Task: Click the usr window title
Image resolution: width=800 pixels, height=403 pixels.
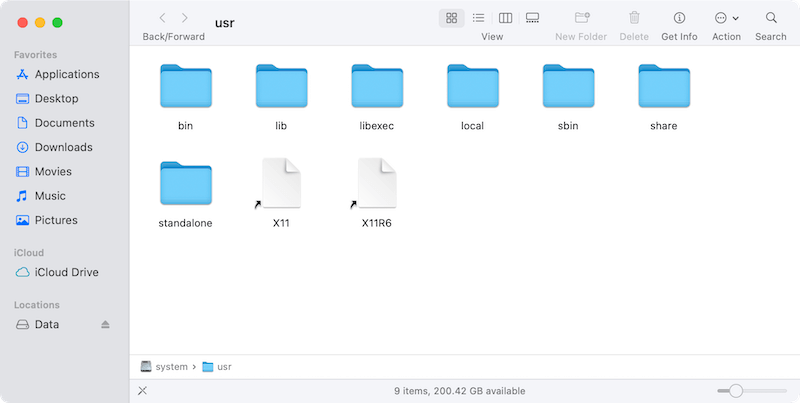Action: [x=224, y=23]
